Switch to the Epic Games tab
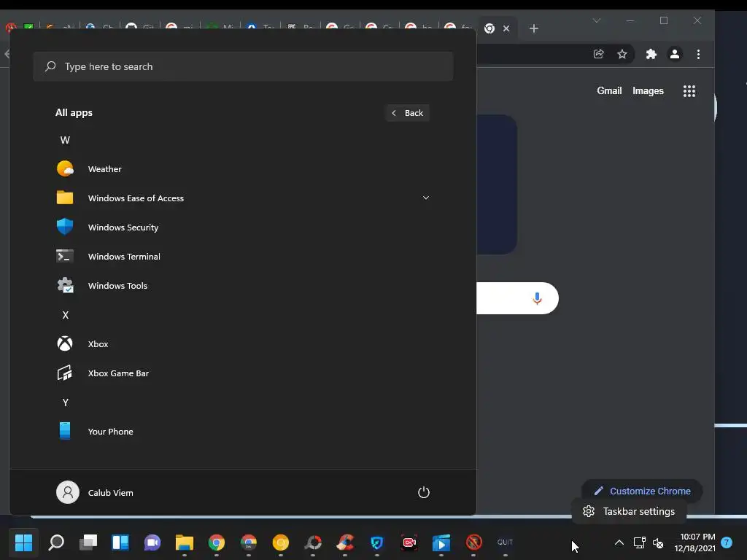The height and width of the screenshot is (560, 747). click(x=300, y=27)
